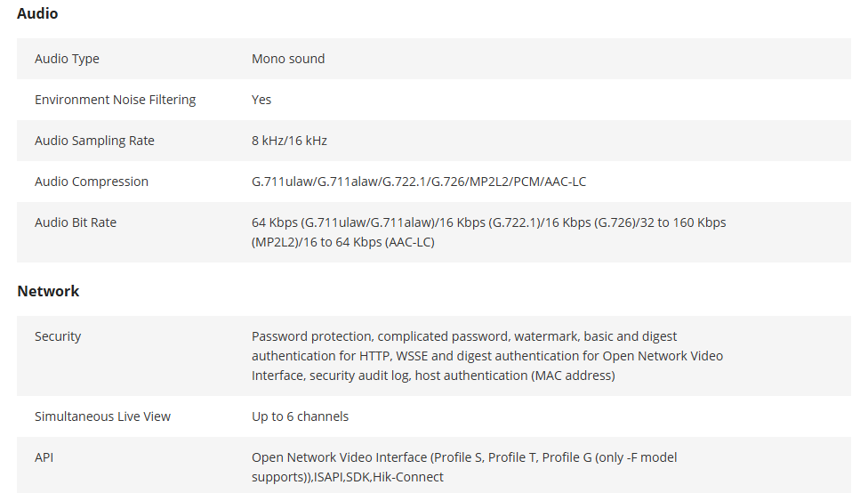868x493 pixels.
Task: Select the Audio Sampling Rate label
Action: [94, 141]
